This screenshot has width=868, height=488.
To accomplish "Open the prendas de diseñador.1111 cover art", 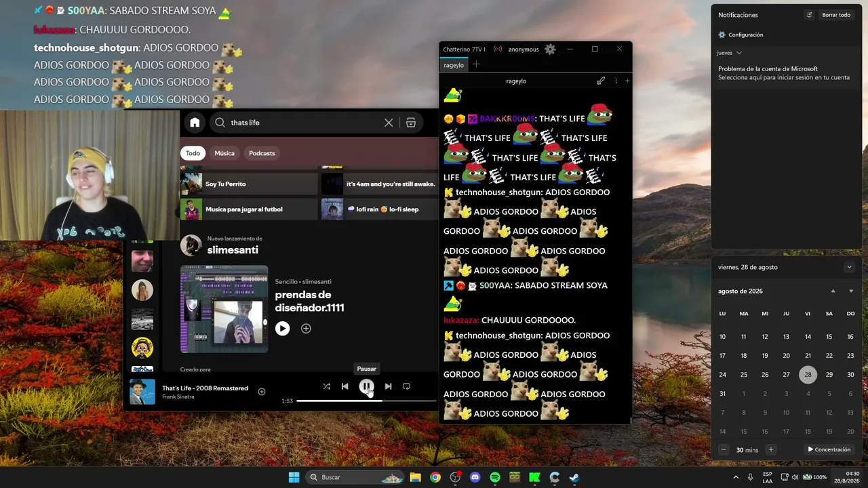I will [x=224, y=309].
